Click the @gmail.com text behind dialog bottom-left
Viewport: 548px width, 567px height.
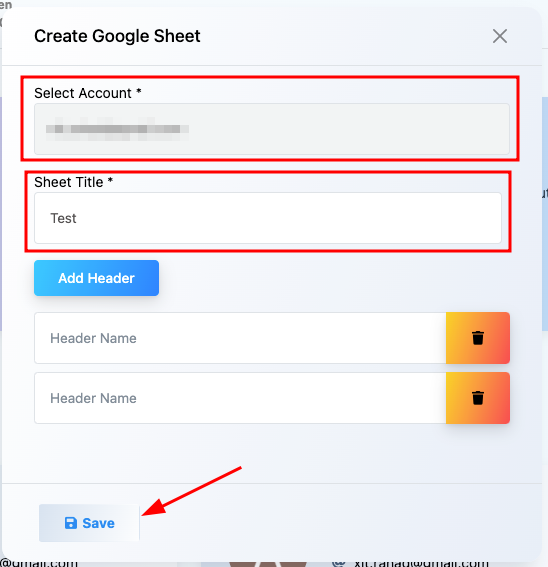39,563
